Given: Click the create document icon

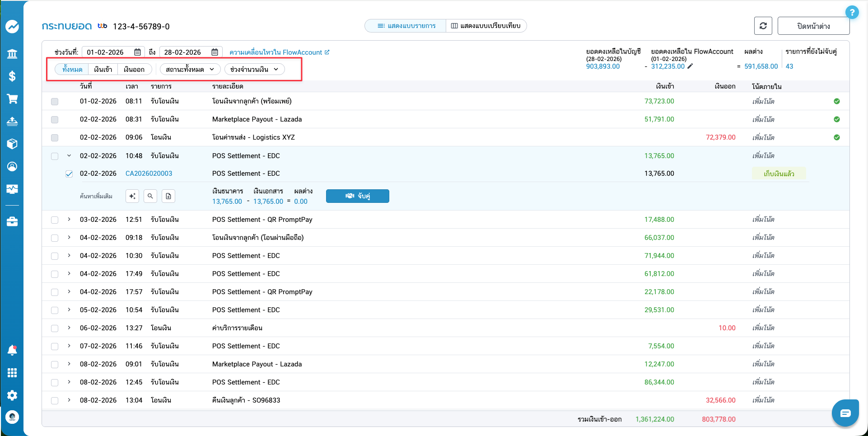Looking at the screenshot, I should (x=168, y=196).
